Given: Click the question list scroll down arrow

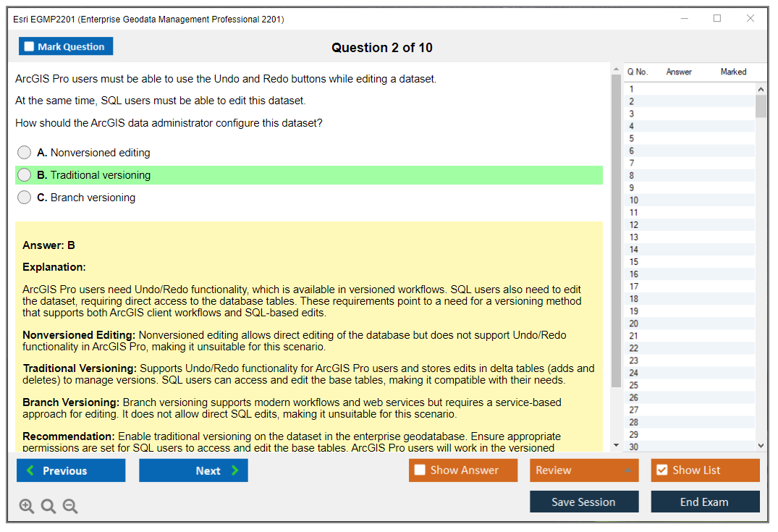Looking at the screenshot, I should [761, 446].
